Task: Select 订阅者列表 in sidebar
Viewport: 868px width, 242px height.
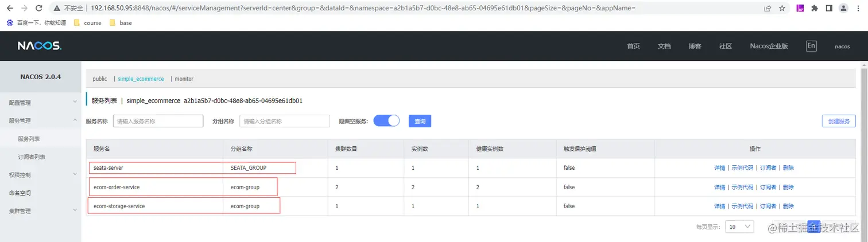Action: tap(32, 157)
